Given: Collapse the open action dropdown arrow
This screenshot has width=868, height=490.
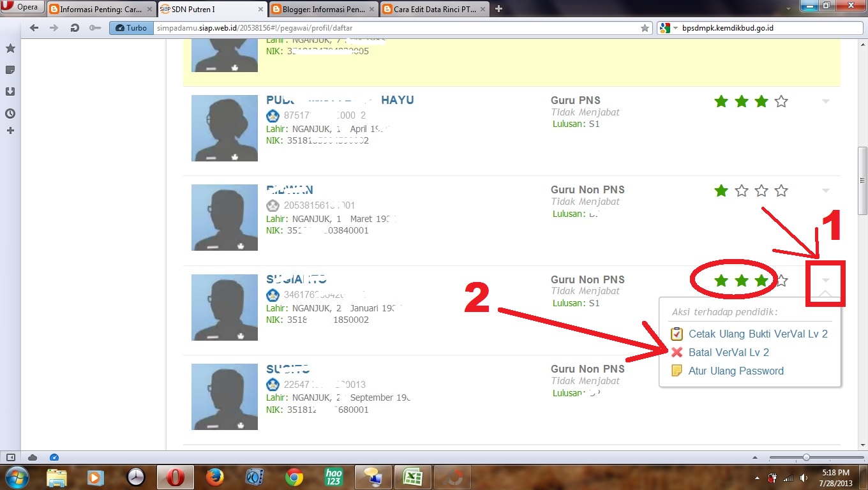Looking at the screenshot, I should coord(826,280).
